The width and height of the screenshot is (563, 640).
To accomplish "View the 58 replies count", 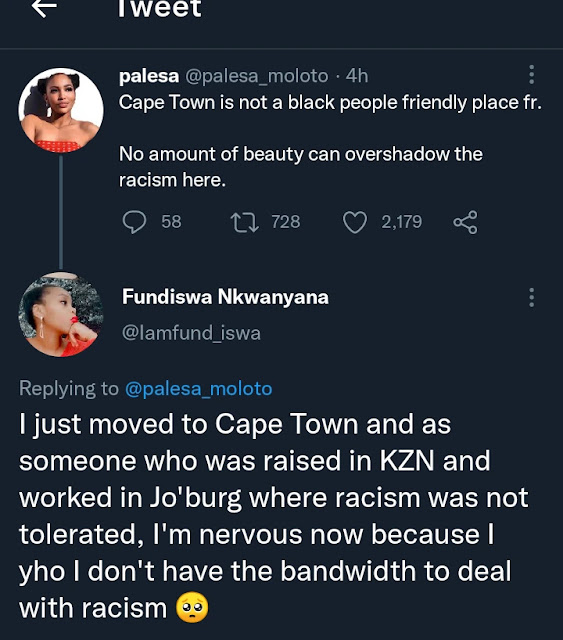I will [x=171, y=222].
